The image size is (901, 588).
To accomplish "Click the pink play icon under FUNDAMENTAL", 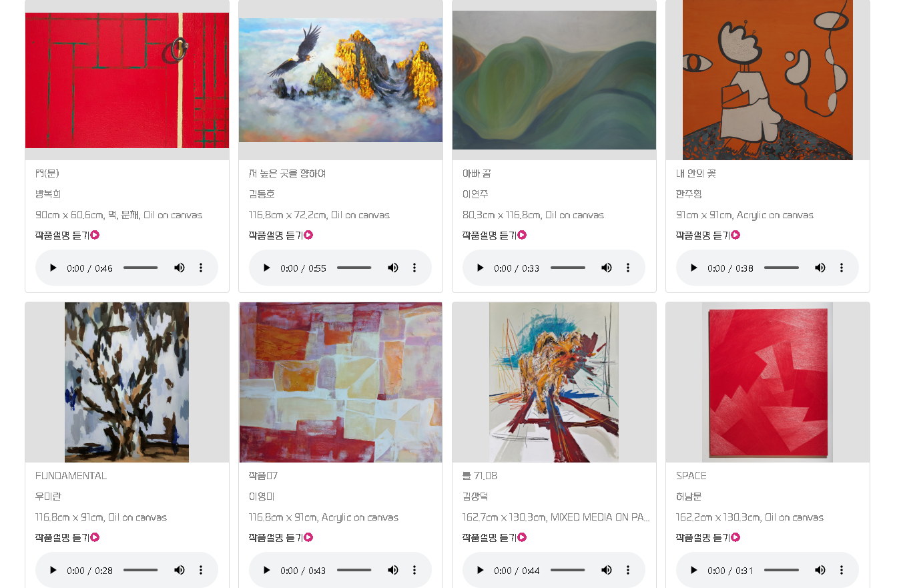I will point(95,537).
